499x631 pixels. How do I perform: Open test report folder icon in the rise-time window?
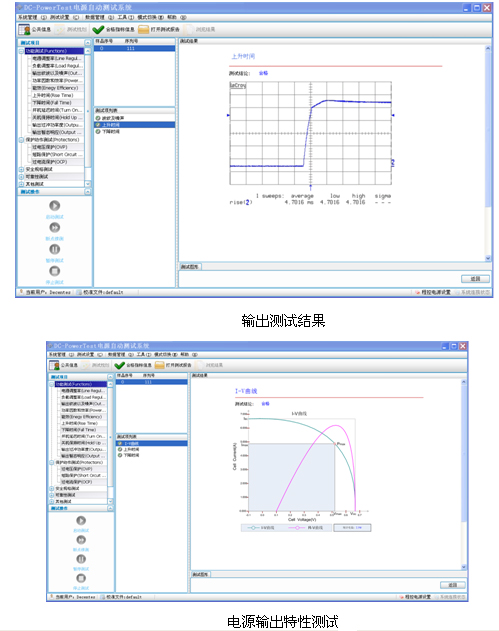pyautogui.click(x=143, y=29)
